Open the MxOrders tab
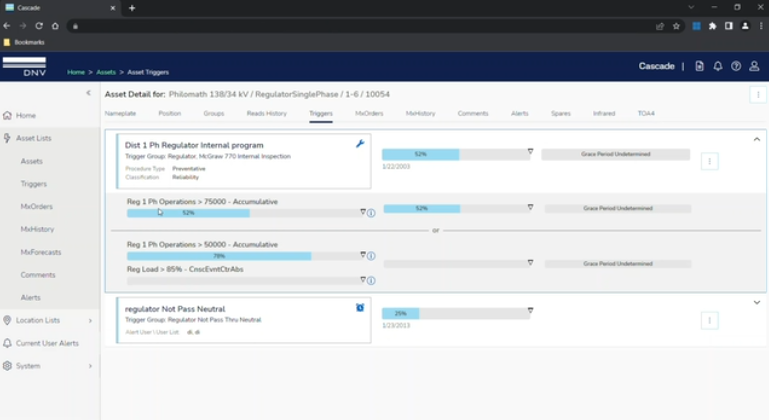 (369, 113)
